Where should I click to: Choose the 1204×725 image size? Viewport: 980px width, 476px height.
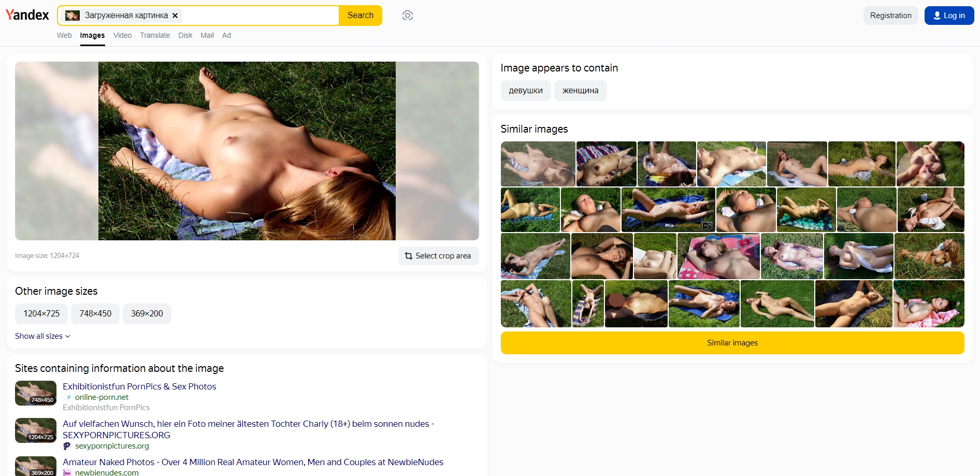point(41,314)
